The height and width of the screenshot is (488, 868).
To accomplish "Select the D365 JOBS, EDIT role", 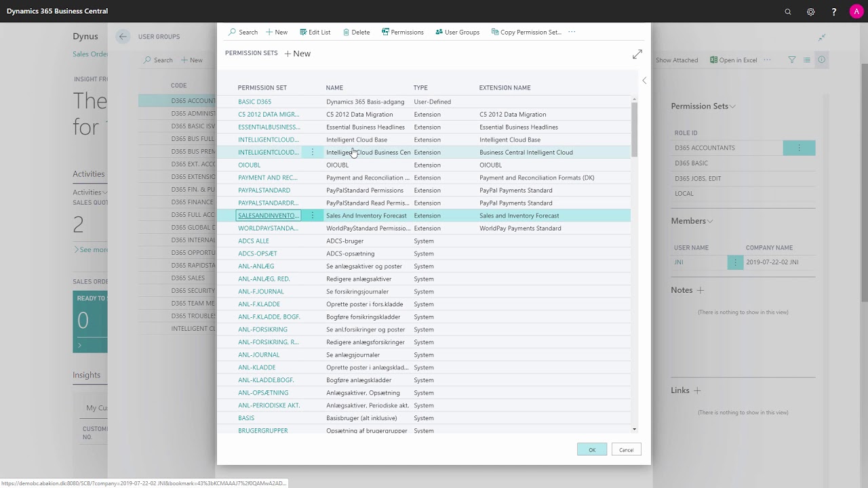I will coord(698,178).
